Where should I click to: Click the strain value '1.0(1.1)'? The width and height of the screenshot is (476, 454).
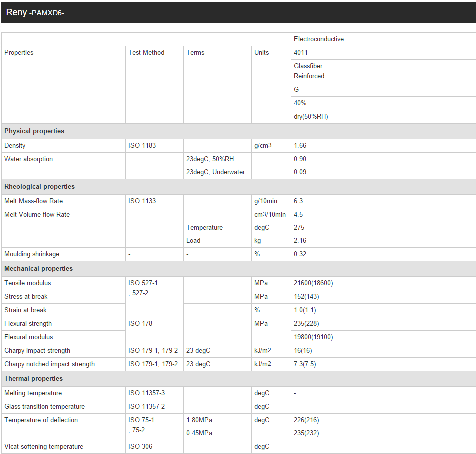[x=305, y=310]
